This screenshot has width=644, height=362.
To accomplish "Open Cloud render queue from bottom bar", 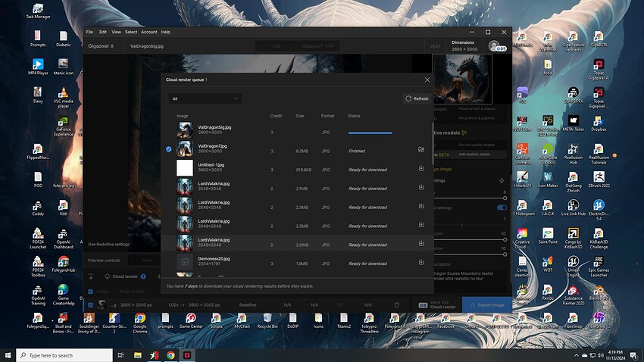I will tap(125, 276).
